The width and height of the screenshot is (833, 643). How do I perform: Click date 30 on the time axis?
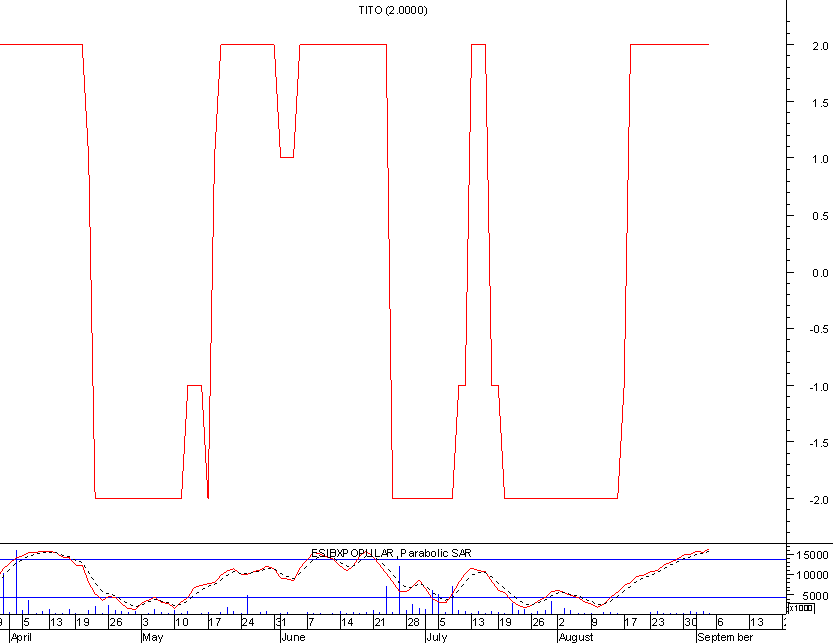(x=691, y=622)
